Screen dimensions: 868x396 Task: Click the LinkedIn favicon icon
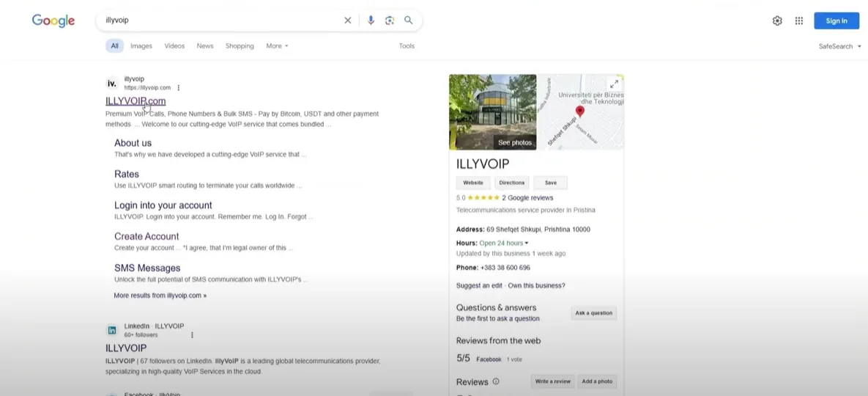pos(112,331)
